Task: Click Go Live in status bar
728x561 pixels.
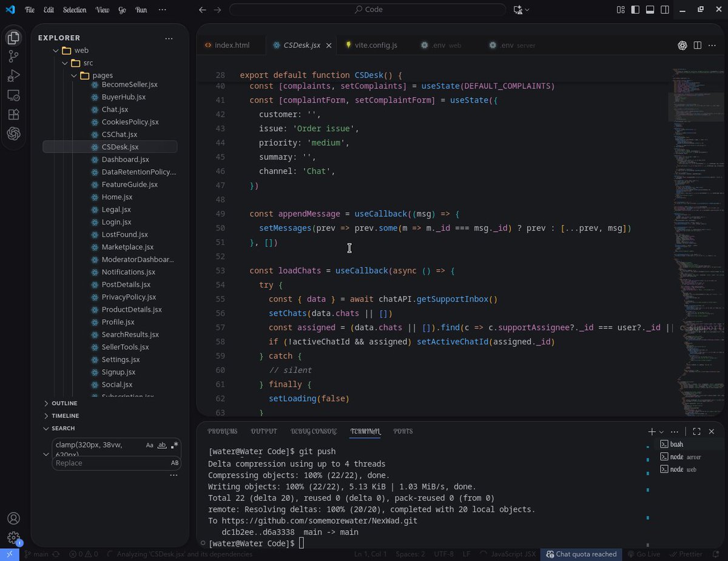Action: click(x=644, y=554)
